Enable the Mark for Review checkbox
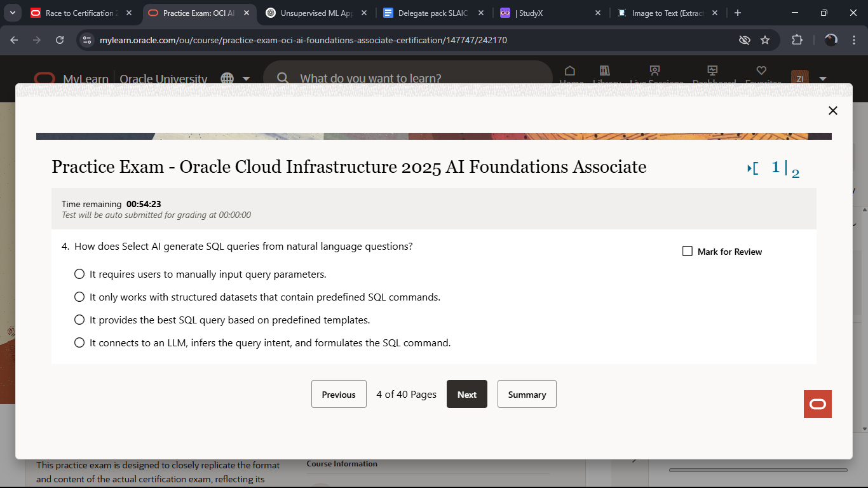868x488 pixels. (x=687, y=250)
